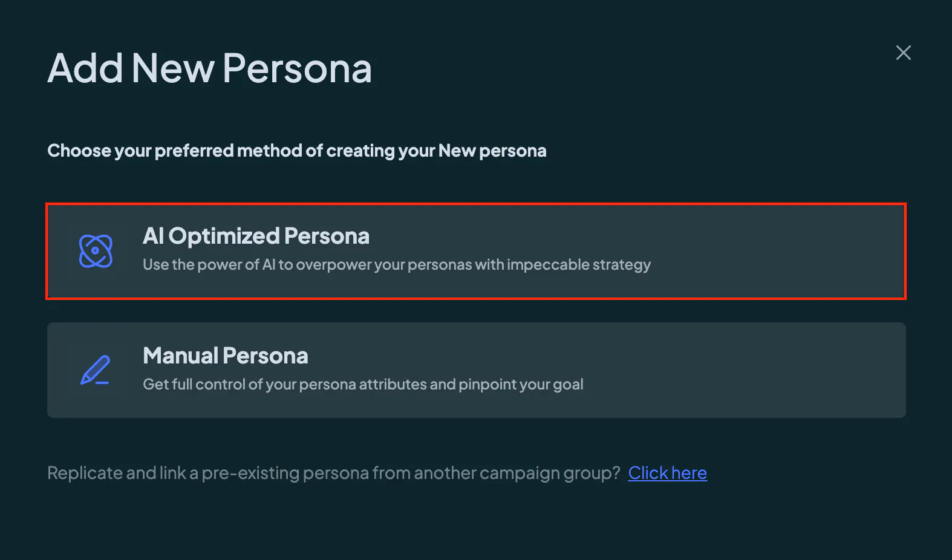Select the AI Optimized Persona option

476,251
